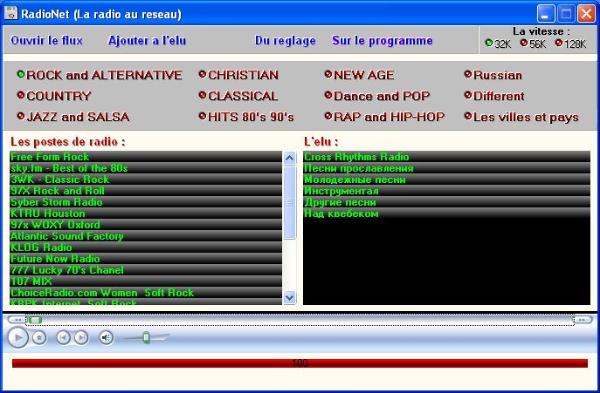Image resolution: width=600 pixels, height=393 pixels.
Task: Select Future Now Radio station
Action: coord(145,259)
